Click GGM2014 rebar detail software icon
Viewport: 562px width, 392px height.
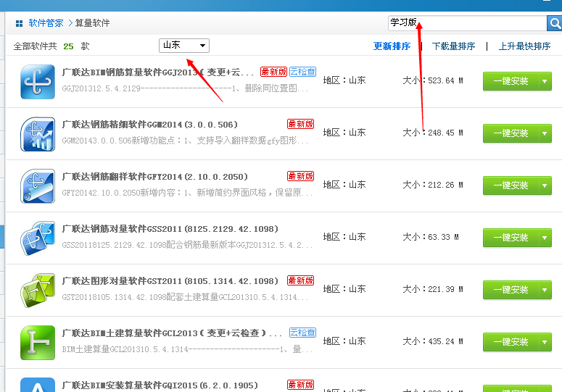(38, 134)
